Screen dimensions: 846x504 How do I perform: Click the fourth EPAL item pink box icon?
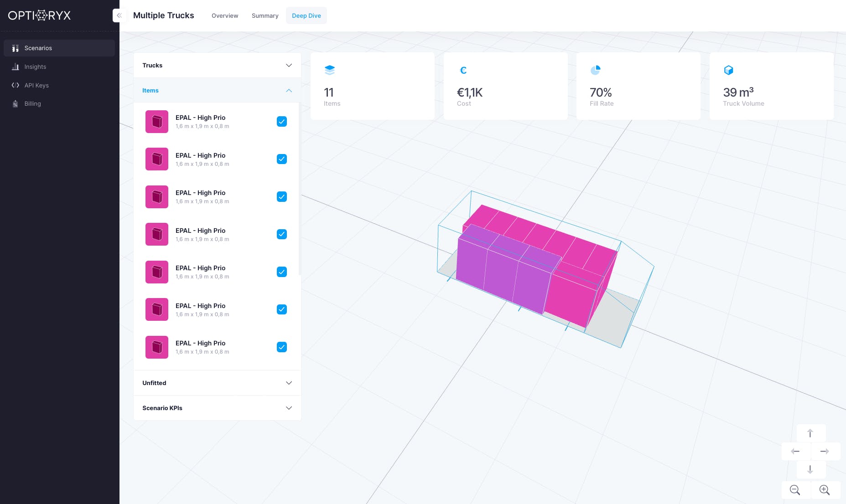click(157, 234)
